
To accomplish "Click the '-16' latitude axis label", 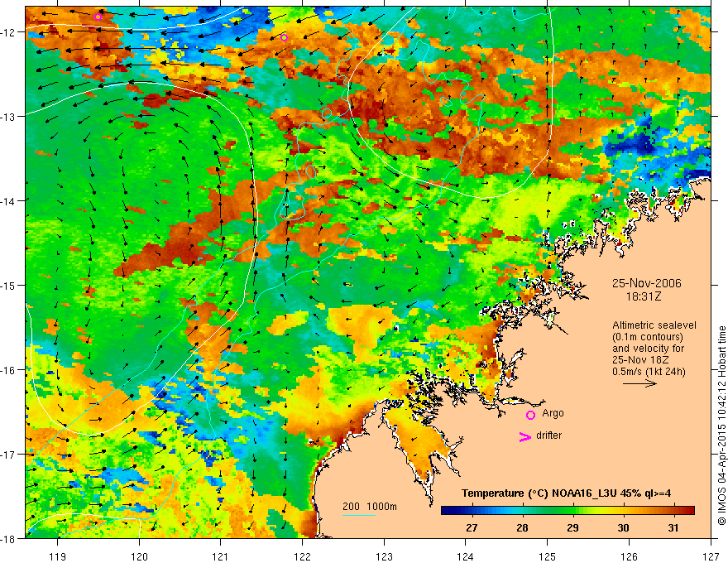I will (x=7, y=370).
